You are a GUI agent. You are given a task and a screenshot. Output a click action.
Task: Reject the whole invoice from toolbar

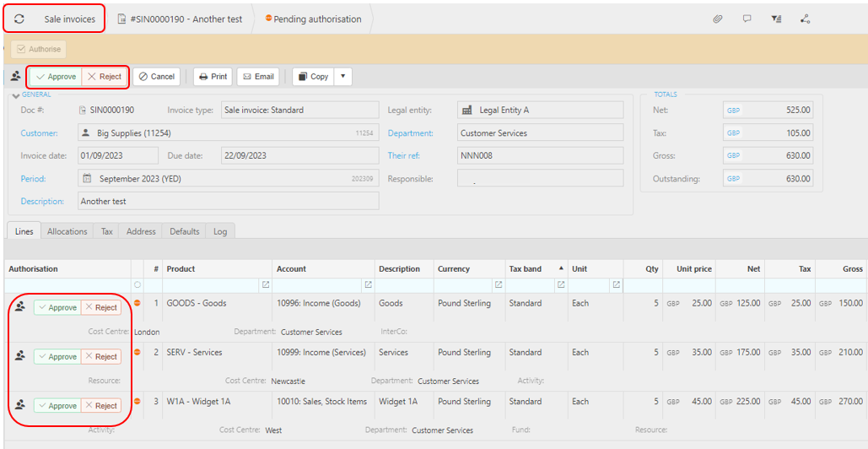tap(105, 77)
